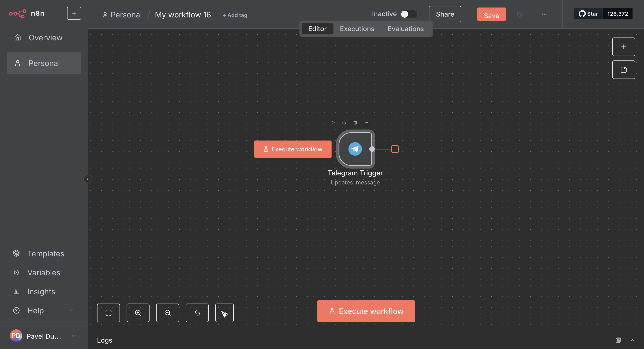The width and height of the screenshot is (644, 349).
Task: Deactivate the Telegram Trigger node via the power icon
Action: [x=344, y=122]
